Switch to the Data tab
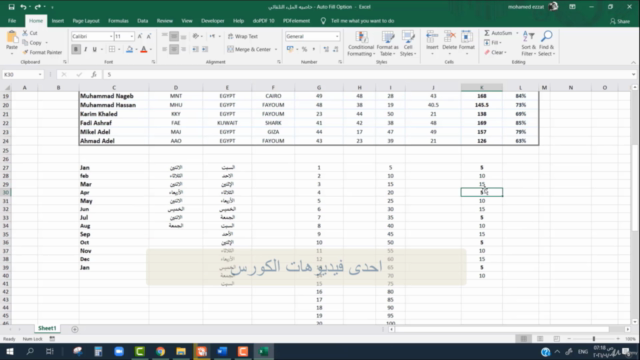The height and width of the screenshot is (360, 640). (x=142, y=21)
